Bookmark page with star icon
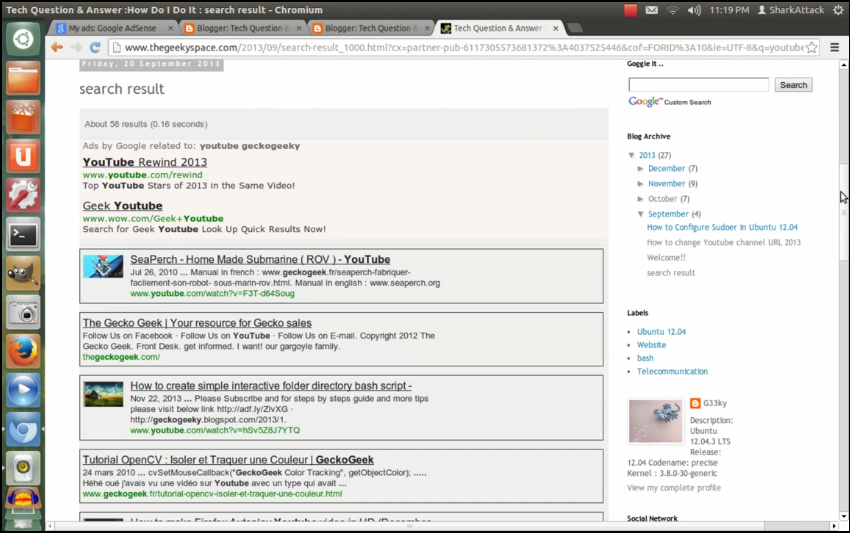The height and width of the screenshot is (533, 850). click(812, 48)
